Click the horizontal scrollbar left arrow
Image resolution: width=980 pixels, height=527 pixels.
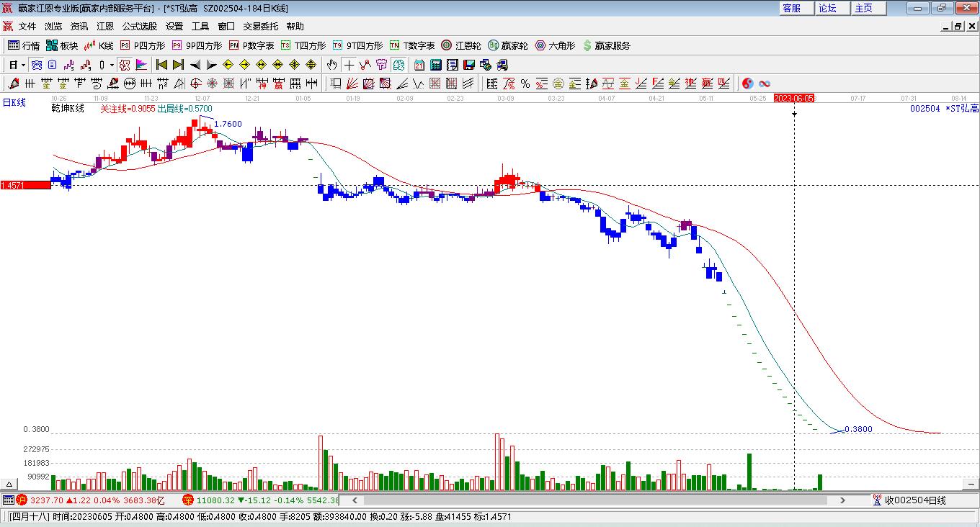(x=355, y=500)
